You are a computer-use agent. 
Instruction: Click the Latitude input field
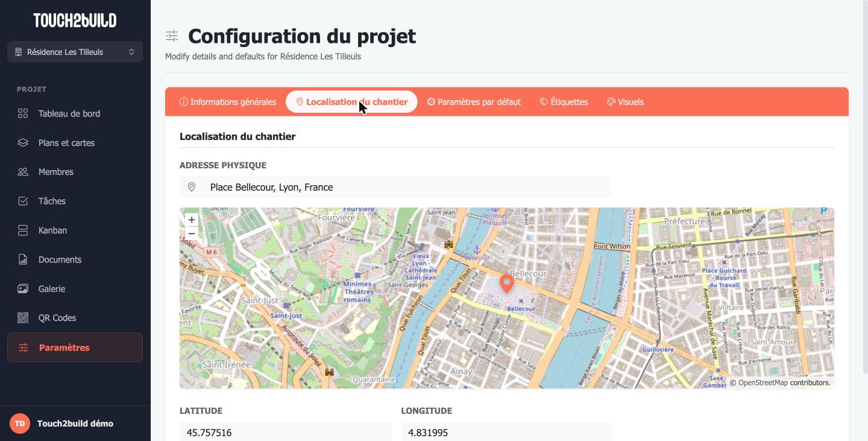coord(285,433)
